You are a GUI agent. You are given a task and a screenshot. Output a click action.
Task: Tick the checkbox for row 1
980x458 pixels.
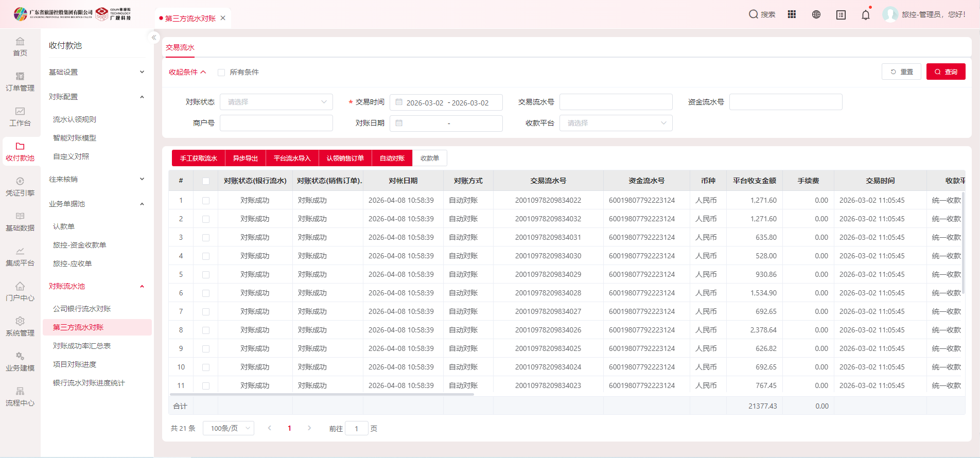point(206,201)
